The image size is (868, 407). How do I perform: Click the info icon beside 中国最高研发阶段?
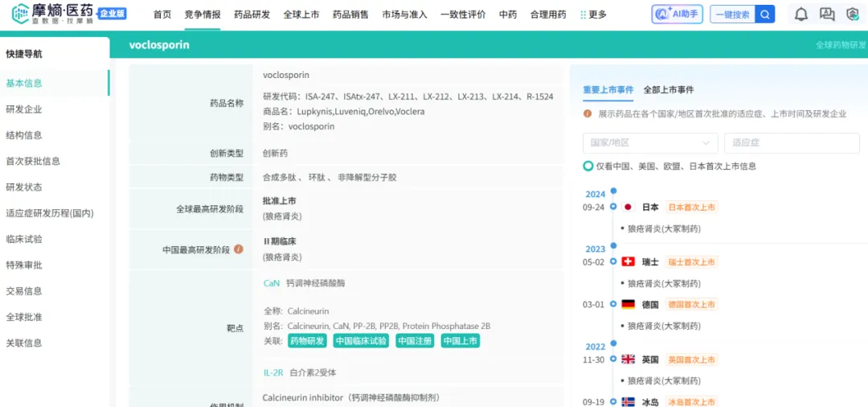point(238,249)
